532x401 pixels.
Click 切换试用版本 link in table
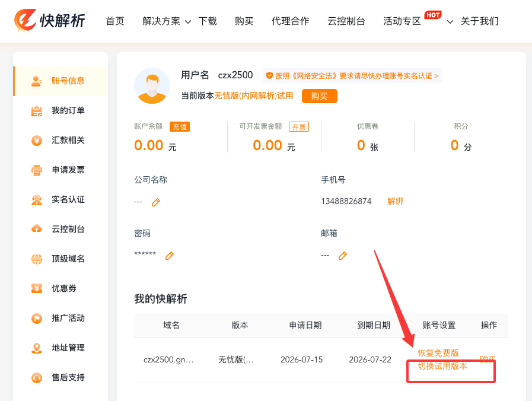point(442,366)
